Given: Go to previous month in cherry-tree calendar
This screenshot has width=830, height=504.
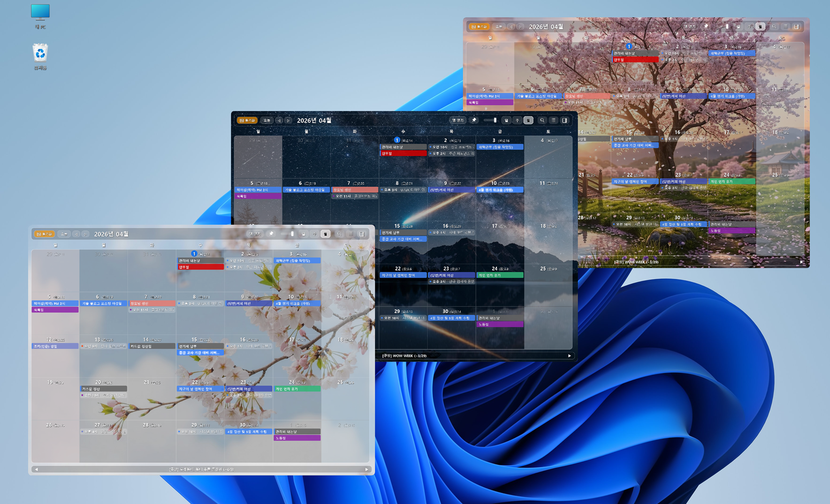Looking at the screenshot, I should tap(511, 27).
